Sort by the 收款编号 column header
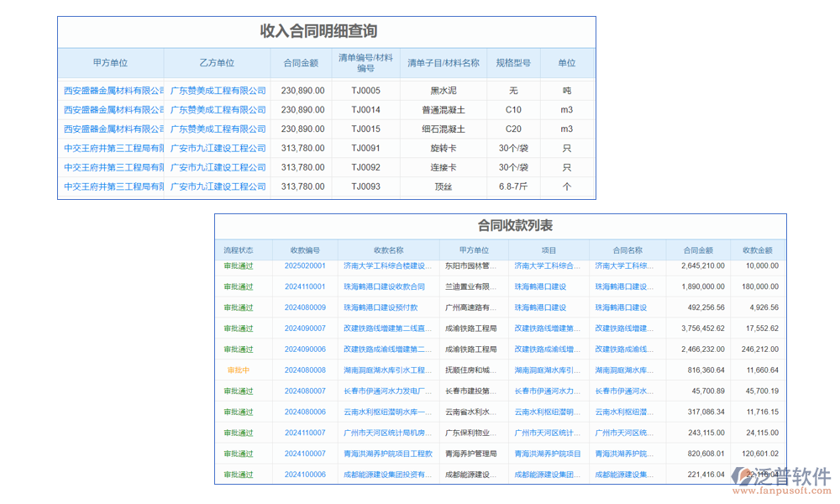The width and height of the screenshot is (840, 504). 304,249
